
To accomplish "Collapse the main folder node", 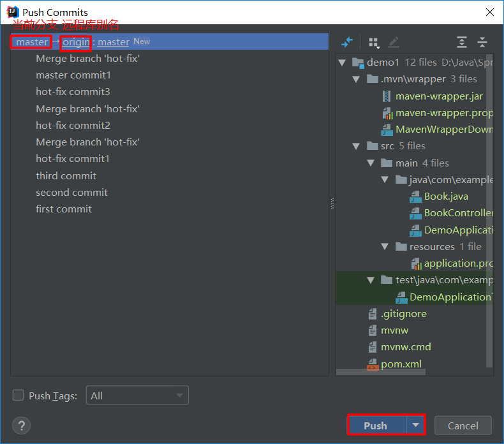I will click(371, 163).
